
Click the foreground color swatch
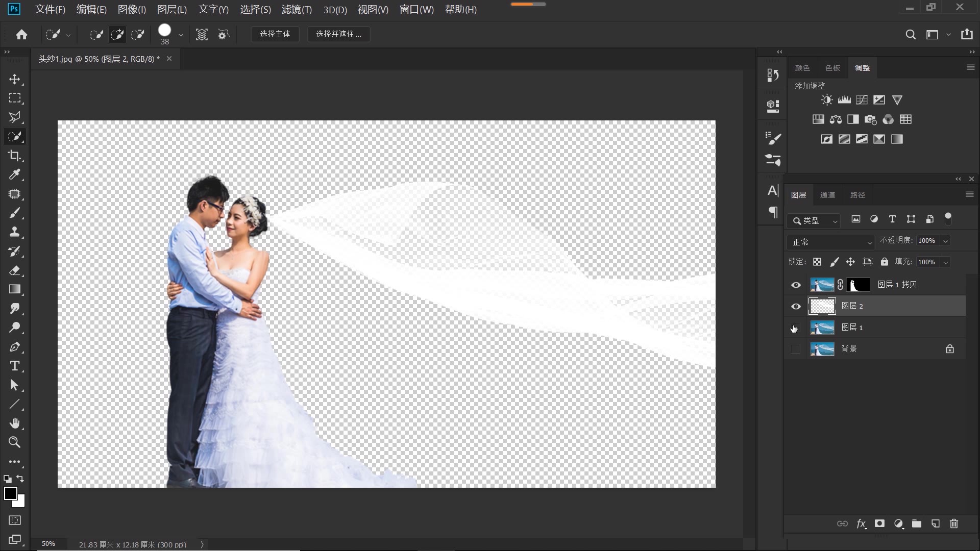pyautogui.click(x=10, y=493)
